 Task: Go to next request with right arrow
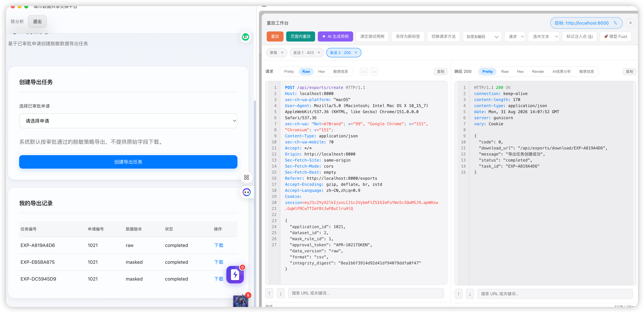coord(374,72)
